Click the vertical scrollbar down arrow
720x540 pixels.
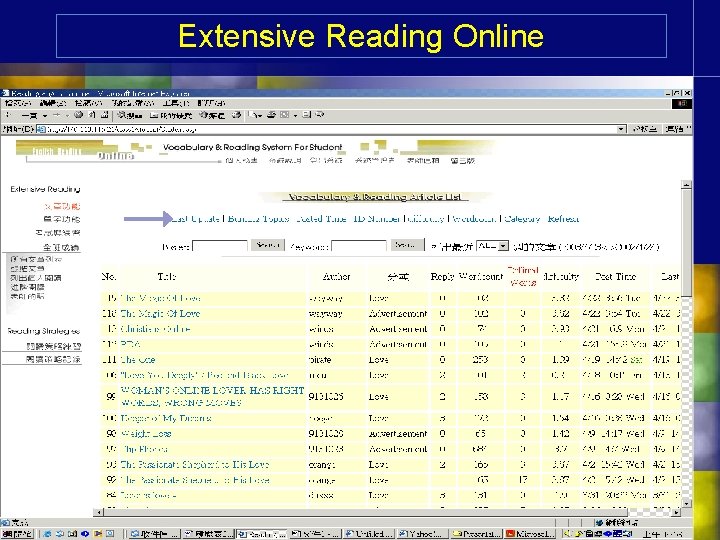pyautogui.click(x=686, y=503)
